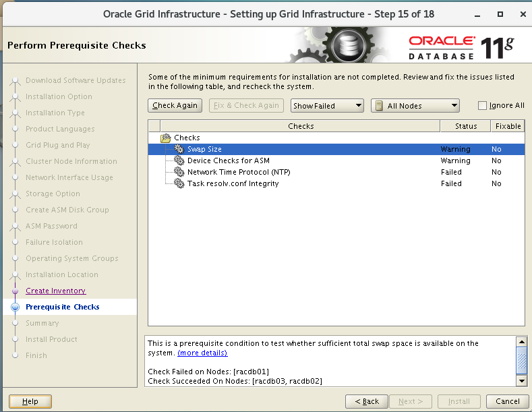Open the more details link
This screenshot has width=532, height=412.
coord(202,353)
